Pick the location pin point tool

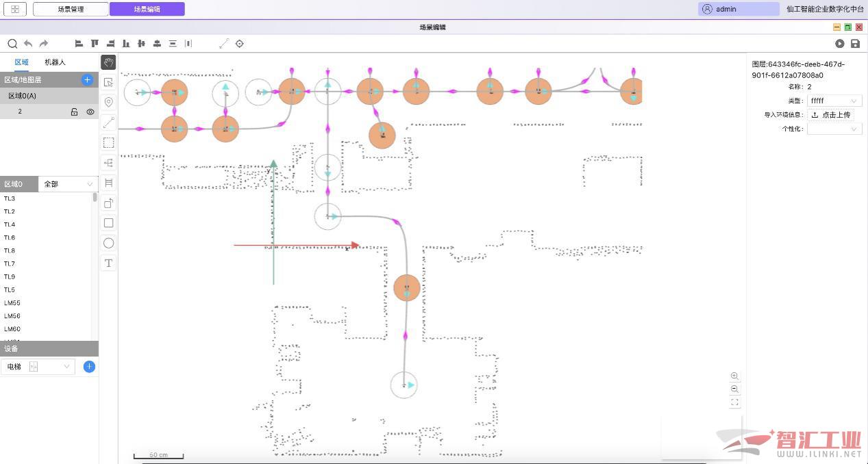tap(108, 102)
